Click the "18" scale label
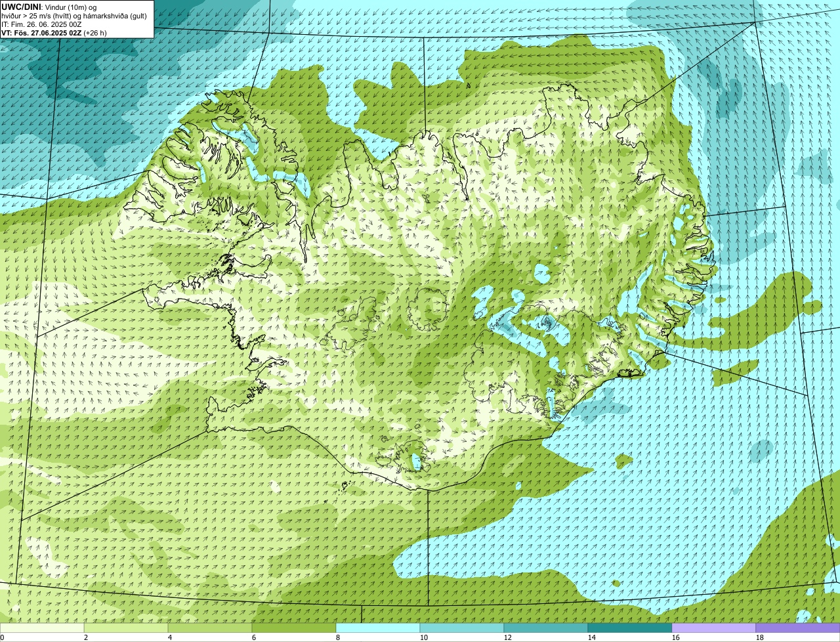 point(760,637)
